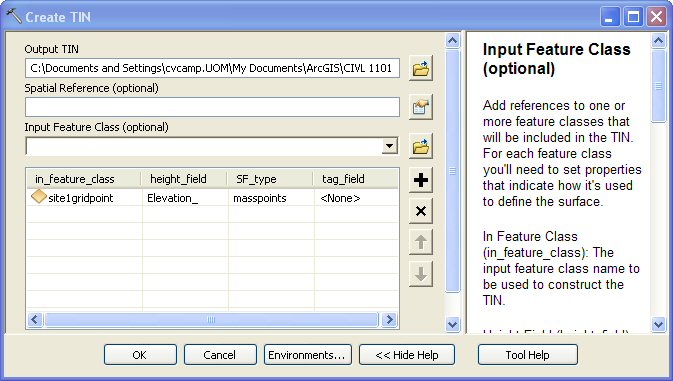Click the site1gridpoint diamond layer icon
The image size is (673, 381).
point(39,197)
